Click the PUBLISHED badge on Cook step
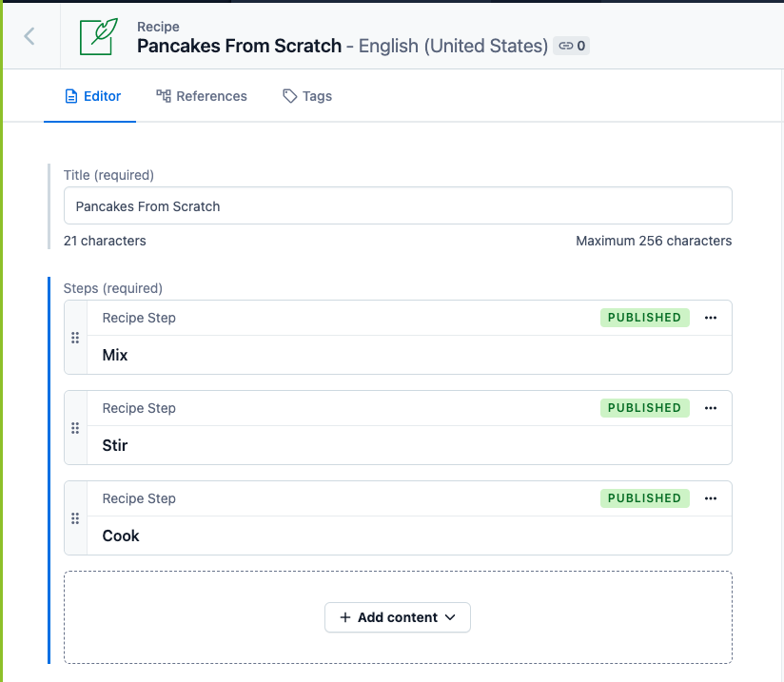 [644, 498]
